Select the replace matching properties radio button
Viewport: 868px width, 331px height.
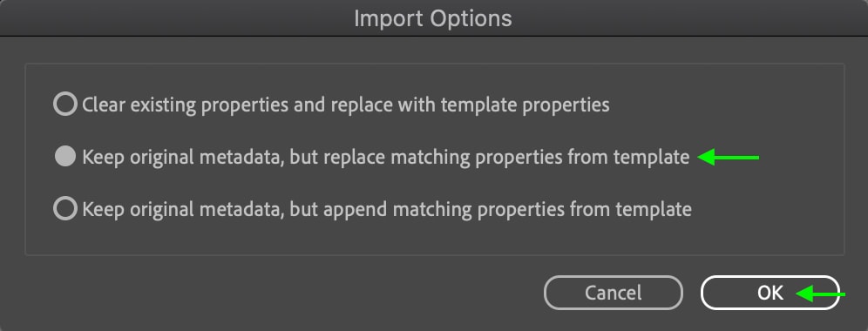click(65, 157)
